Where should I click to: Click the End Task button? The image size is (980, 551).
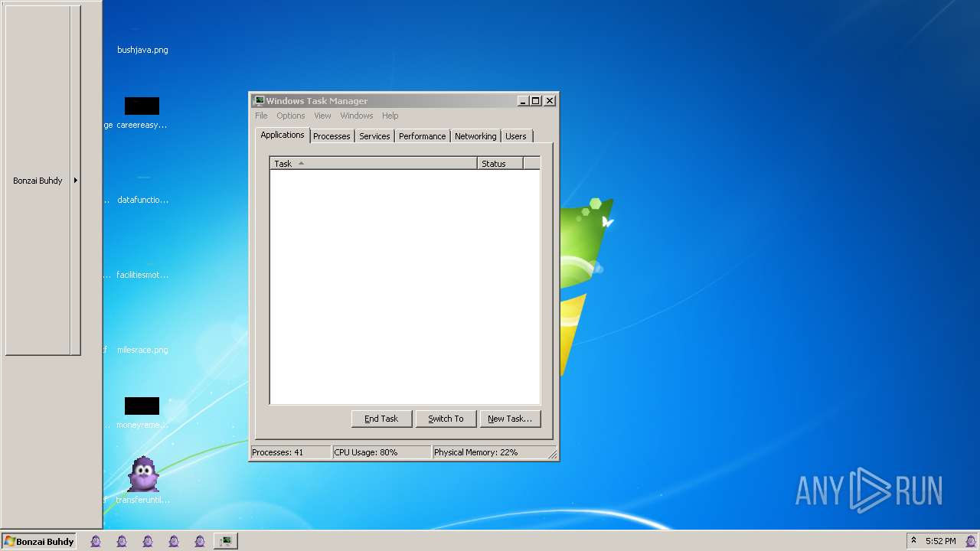pos(381,419)
